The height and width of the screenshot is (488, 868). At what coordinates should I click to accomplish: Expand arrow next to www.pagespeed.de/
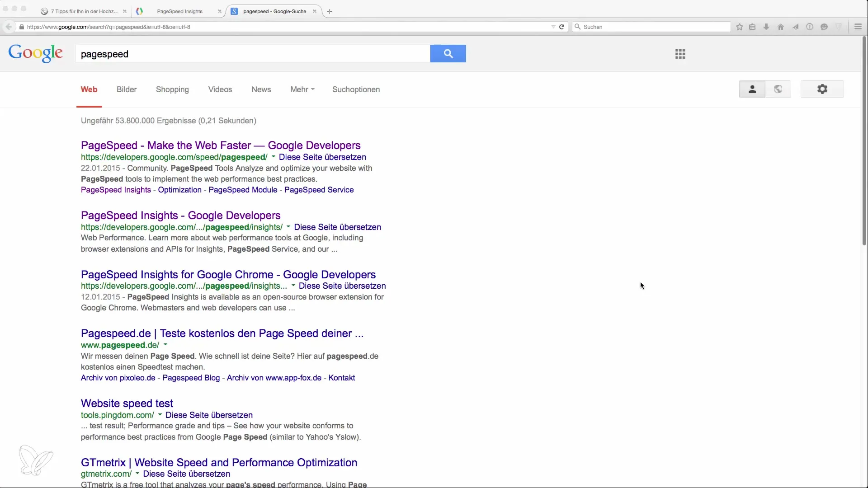pos(165,345)
